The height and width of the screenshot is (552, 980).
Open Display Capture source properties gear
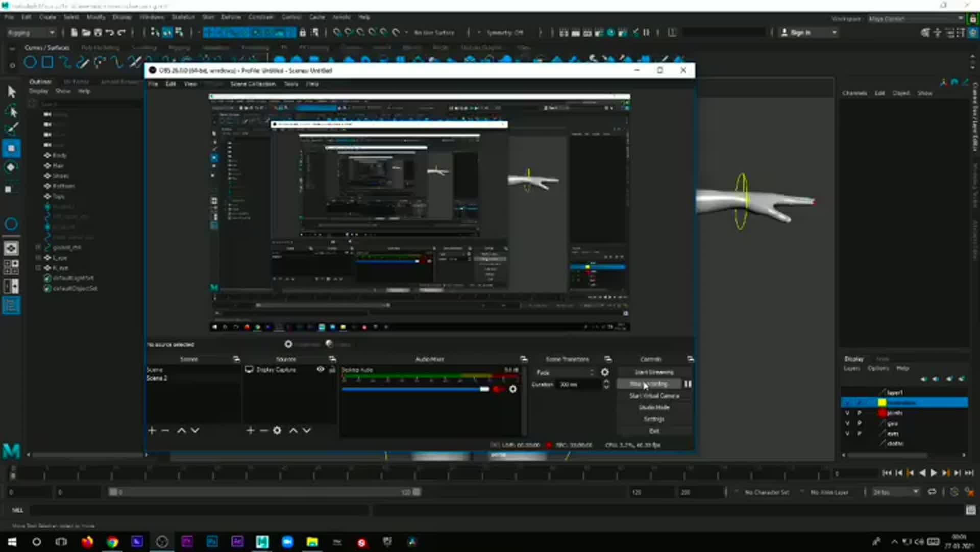pyautogui.click(x=277, y=431)
